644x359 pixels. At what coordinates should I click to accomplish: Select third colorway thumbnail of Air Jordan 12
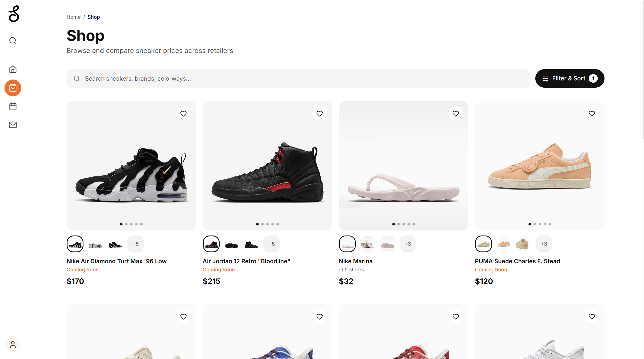(252, 244)
